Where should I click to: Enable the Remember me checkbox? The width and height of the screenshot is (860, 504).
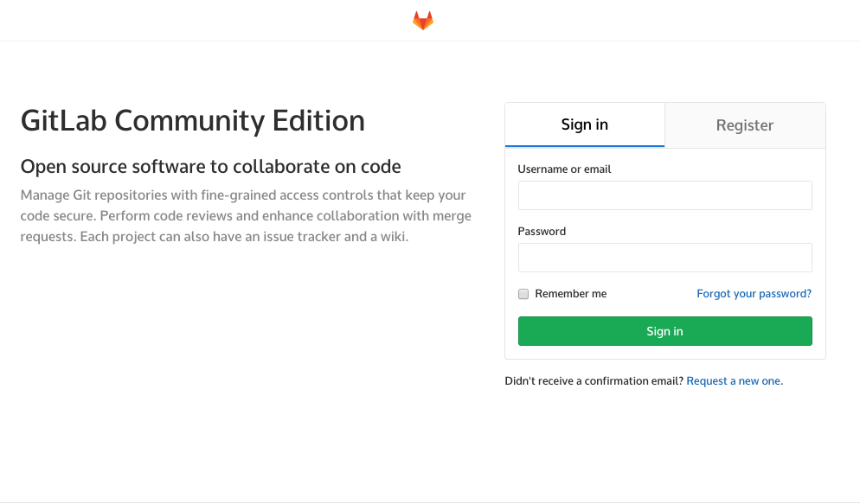pos(523,294)
